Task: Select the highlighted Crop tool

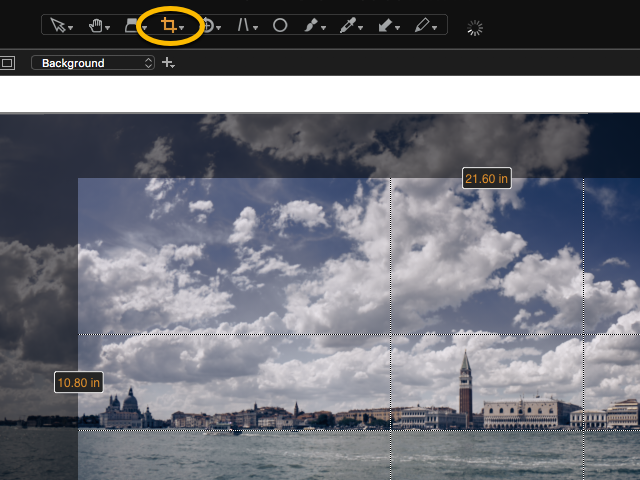Action: (169, 26)
